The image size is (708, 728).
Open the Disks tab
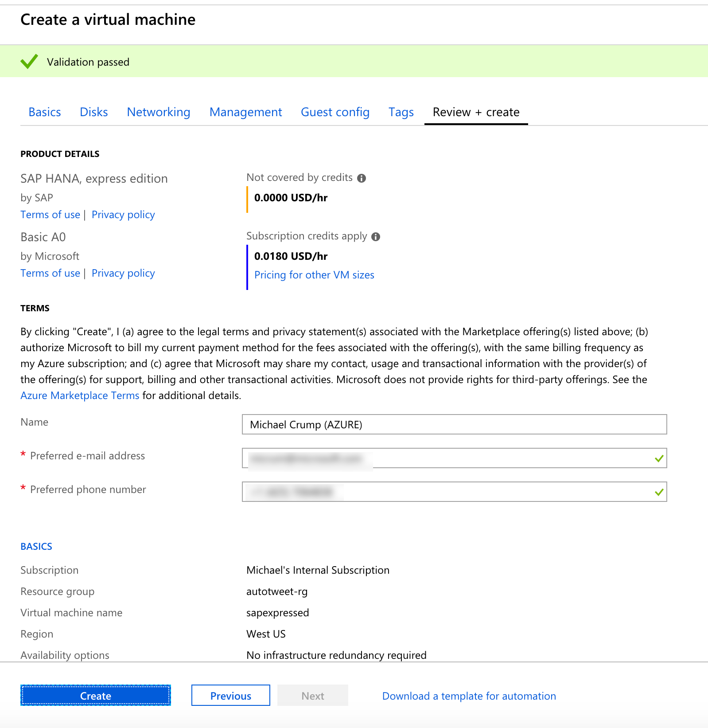[94, 112]
